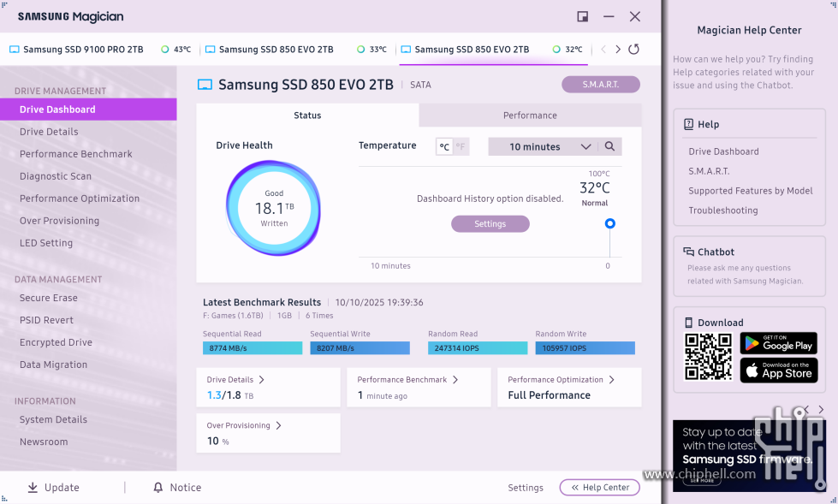Expand Over Provisioning card chevron

pos(278,426)
